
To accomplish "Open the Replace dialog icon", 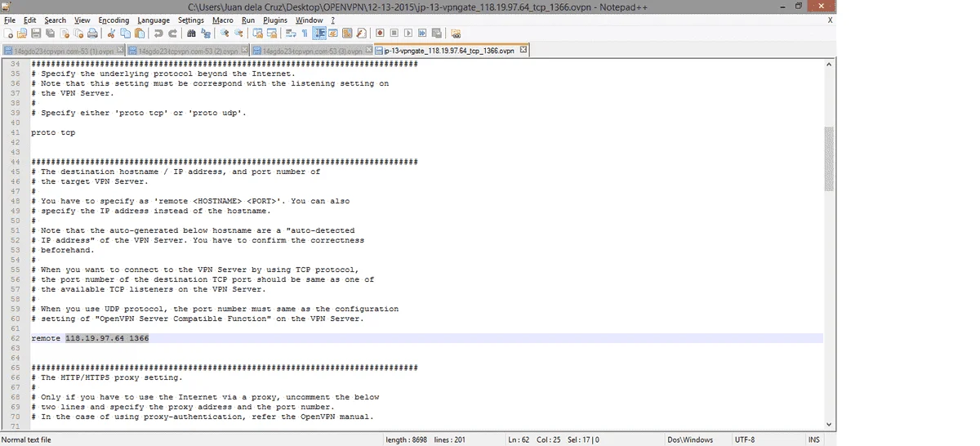I will point(206,33).
